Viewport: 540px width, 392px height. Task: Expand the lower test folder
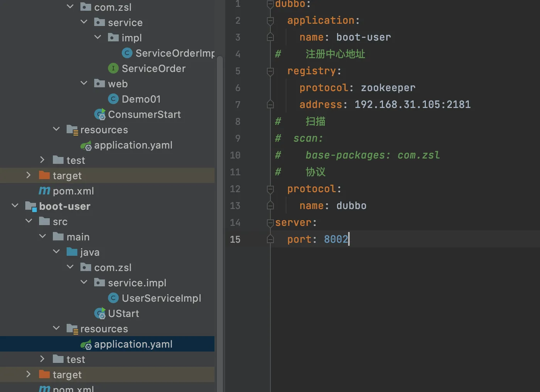42,359
